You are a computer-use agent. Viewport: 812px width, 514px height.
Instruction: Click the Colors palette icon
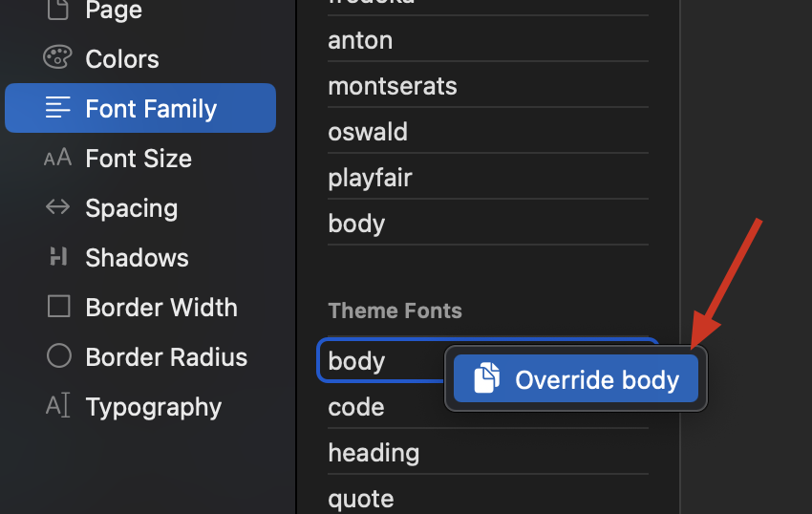[58, 58]
